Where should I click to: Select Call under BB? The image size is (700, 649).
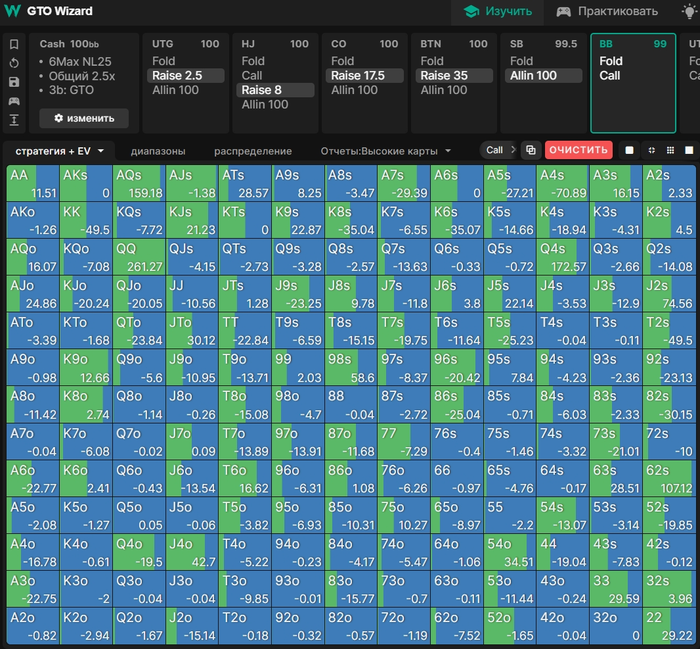click(x=609, y=75)
